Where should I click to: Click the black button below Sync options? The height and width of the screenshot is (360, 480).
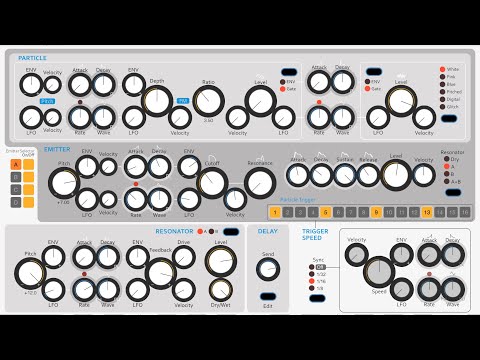(317, 298)
